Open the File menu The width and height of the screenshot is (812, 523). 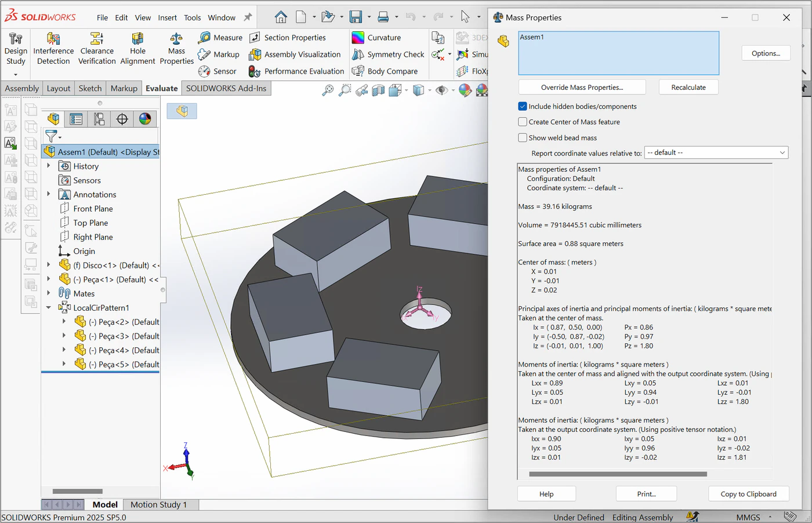[102, 17]
